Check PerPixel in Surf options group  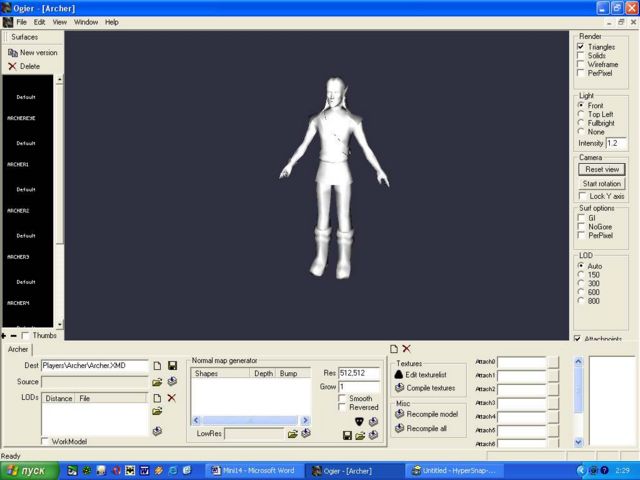pyautogui.click(x=581, y=236)
